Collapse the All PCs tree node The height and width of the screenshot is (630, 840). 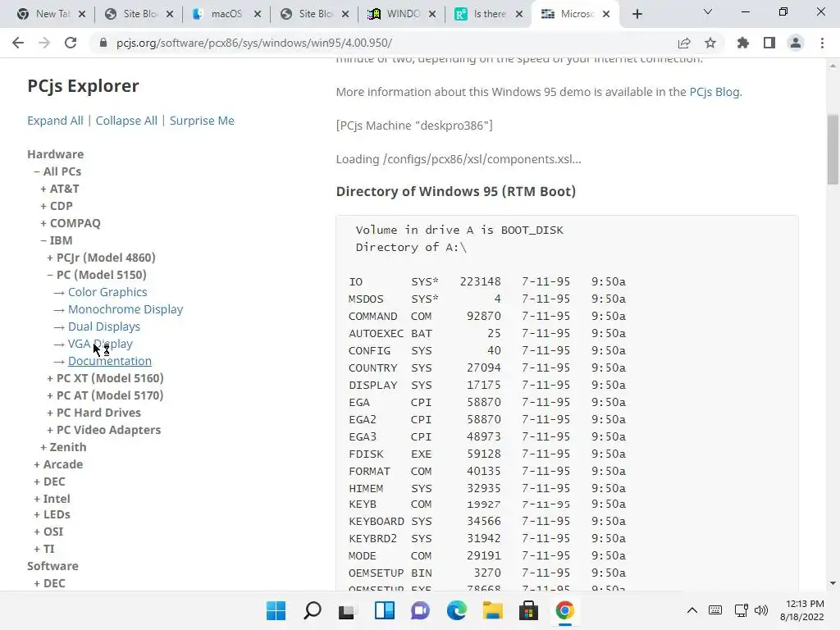(58, 171)
